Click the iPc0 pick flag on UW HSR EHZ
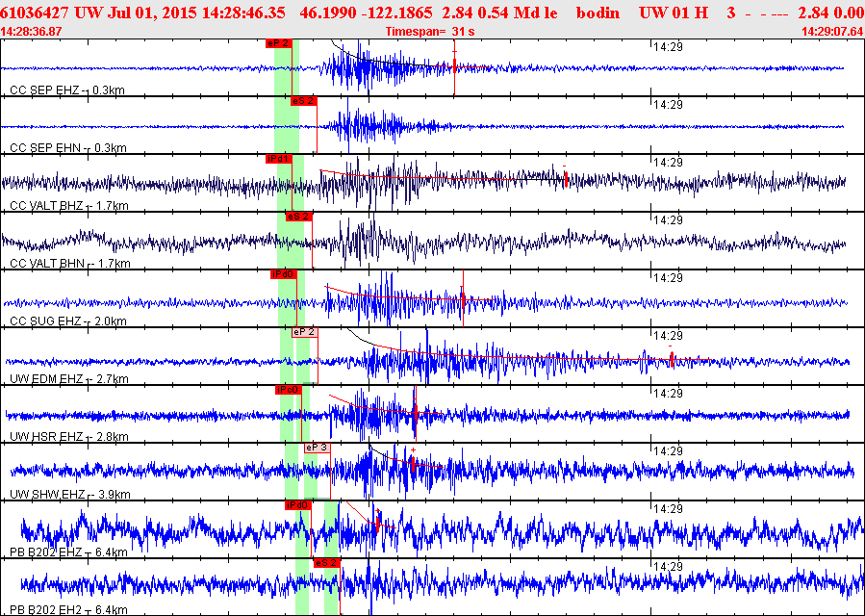 pyautogui.click(x=289, y=390)
